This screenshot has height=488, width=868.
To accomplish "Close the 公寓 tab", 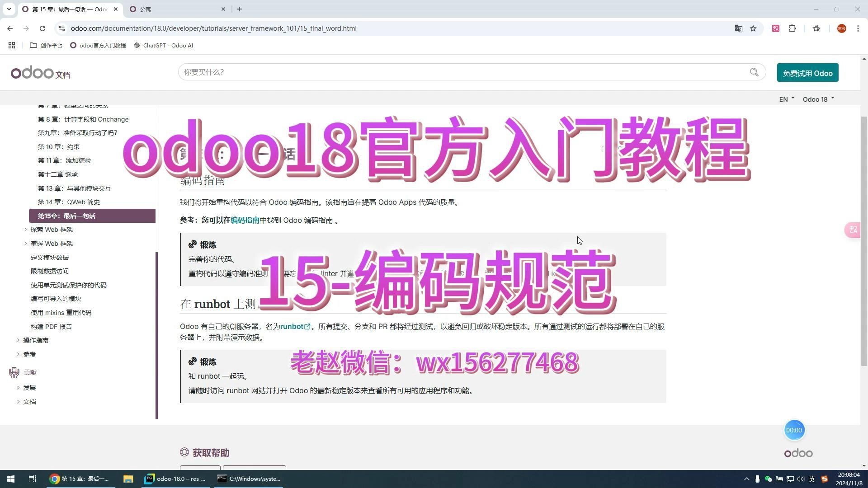I will [x=223, y=9].
